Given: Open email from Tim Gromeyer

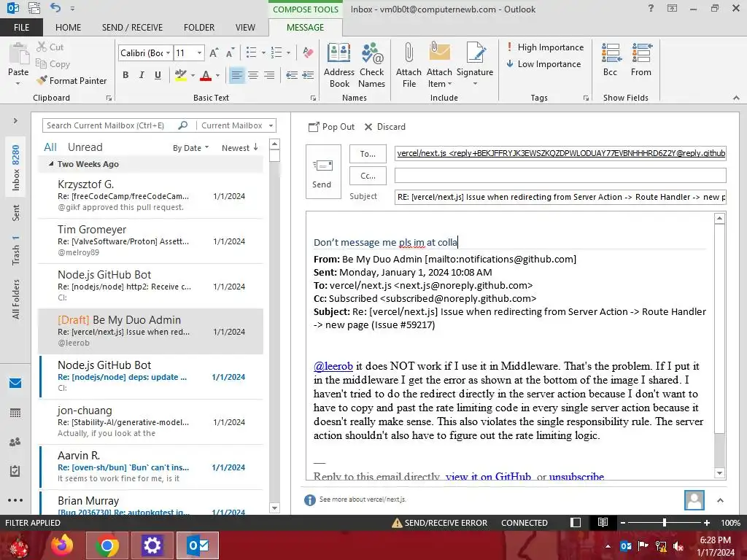Looking at the screenshot, I should tap(150, 241).
